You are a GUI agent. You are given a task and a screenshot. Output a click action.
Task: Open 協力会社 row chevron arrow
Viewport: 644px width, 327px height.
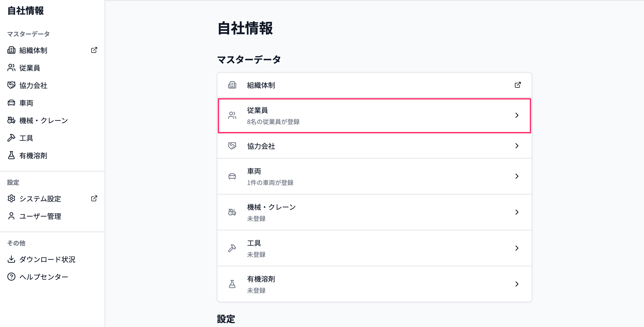tap(517, 146)
